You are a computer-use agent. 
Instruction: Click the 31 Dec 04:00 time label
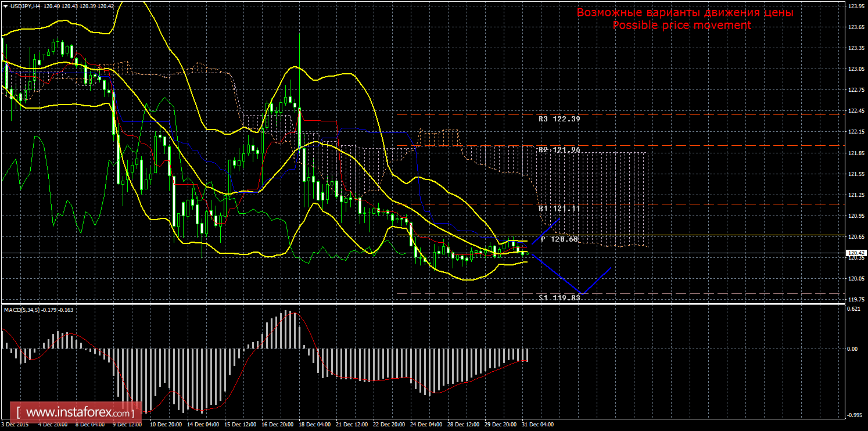pos(538,424)
